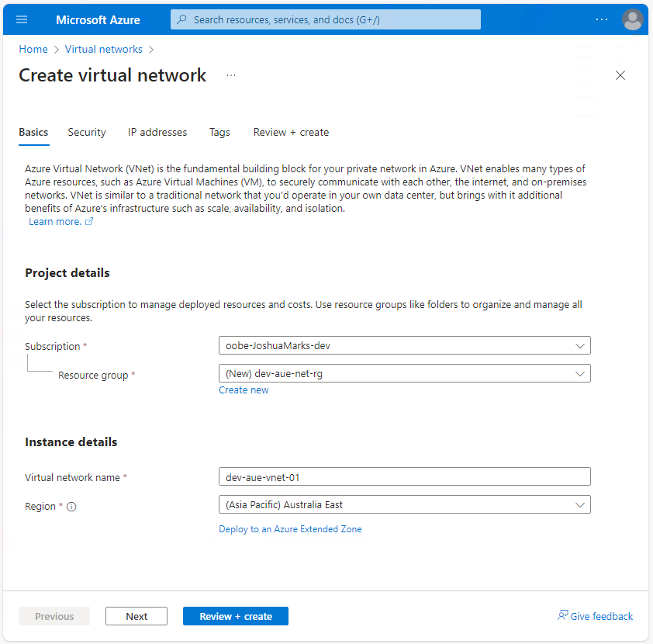Switch to the IP addresses tab
The width and height of the screenshot is (653, 644).
[x=157, y=132]
